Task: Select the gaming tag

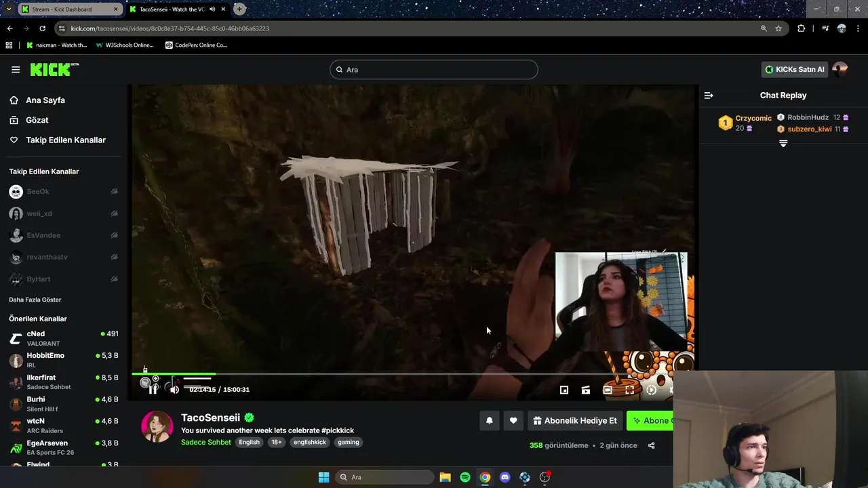Action: 349,442
